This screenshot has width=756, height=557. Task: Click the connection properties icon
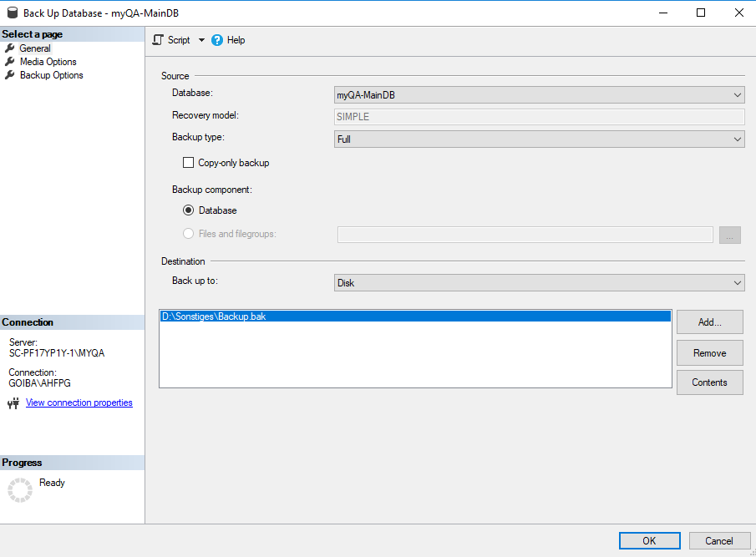click(13, 403)
